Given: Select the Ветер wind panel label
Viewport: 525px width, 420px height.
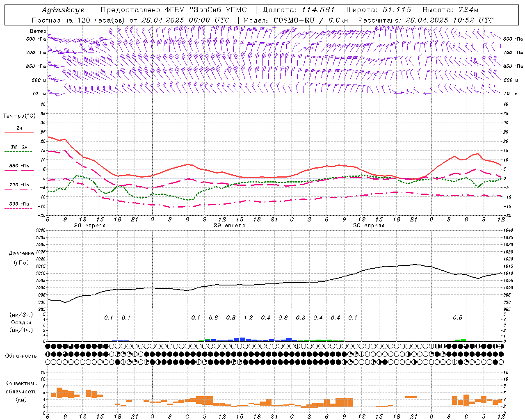Looking at the screenshot, I should (38, 31).
